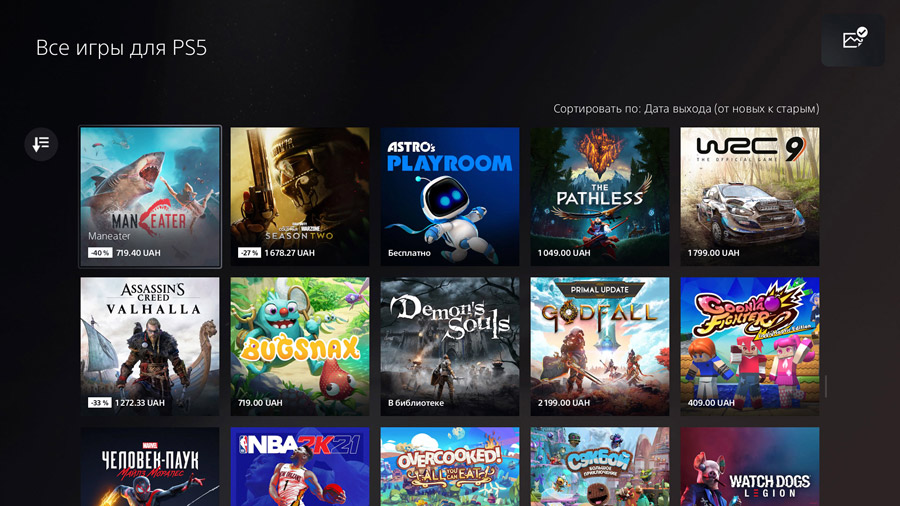
Task: Open the WRC 9 game tile
Action: tap(750, 197)
